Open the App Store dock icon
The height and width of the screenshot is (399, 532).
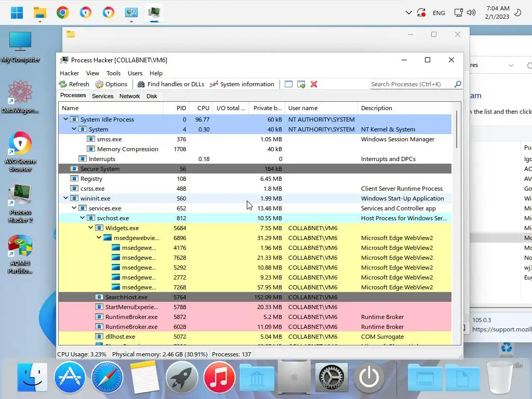[x=70, y=377]
